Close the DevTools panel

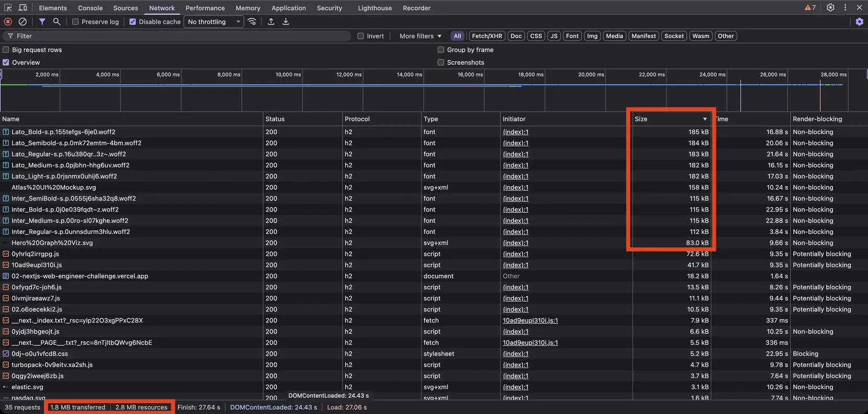click(859, 8)
